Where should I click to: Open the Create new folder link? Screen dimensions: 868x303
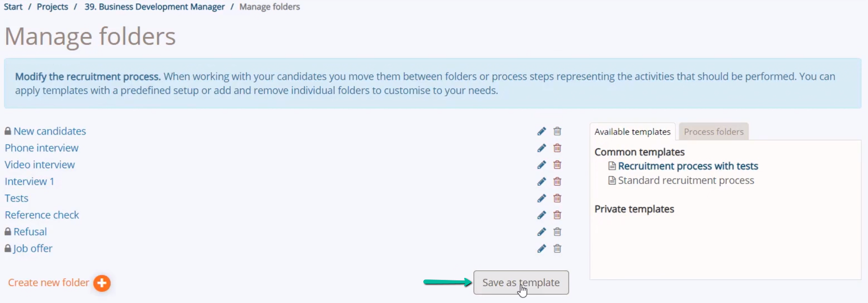click(49, 282)
